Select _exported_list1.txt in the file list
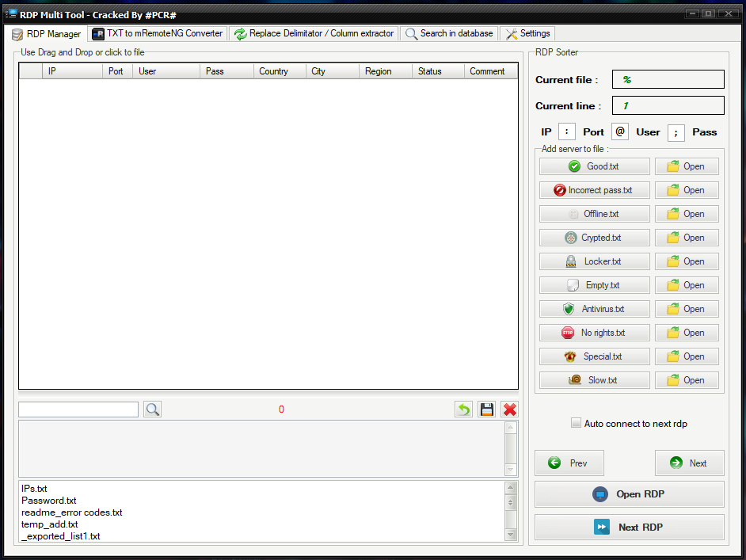 [x=60, y=536]
